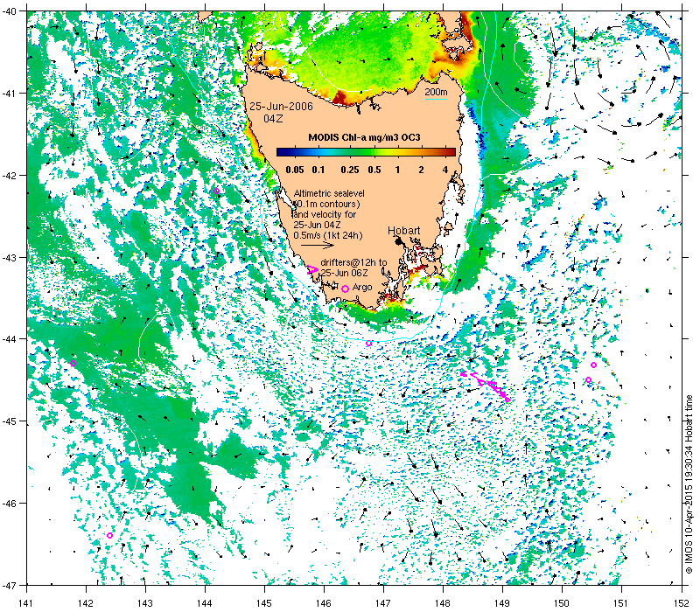Click the '147' longitude axis label
Image resolution: width=700 pixels, height=612 pixels.
[383, 603]
